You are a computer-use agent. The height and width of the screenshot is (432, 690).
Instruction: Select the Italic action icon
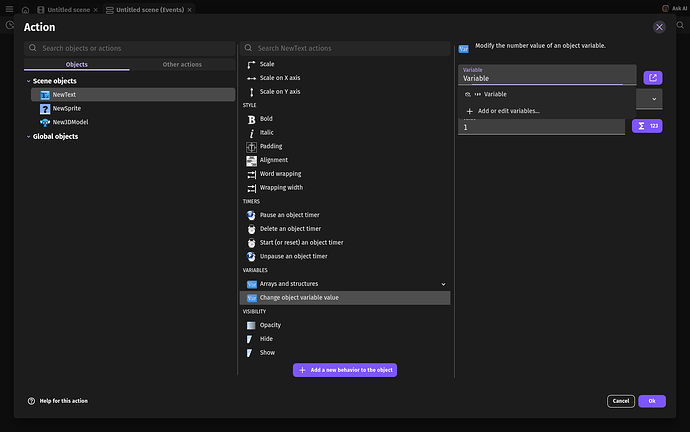(x=252, y=133)
